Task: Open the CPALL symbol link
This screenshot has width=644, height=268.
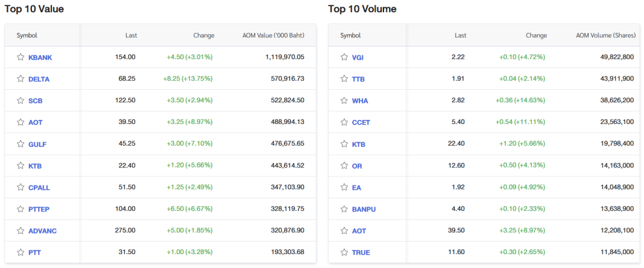Action: 39,187
